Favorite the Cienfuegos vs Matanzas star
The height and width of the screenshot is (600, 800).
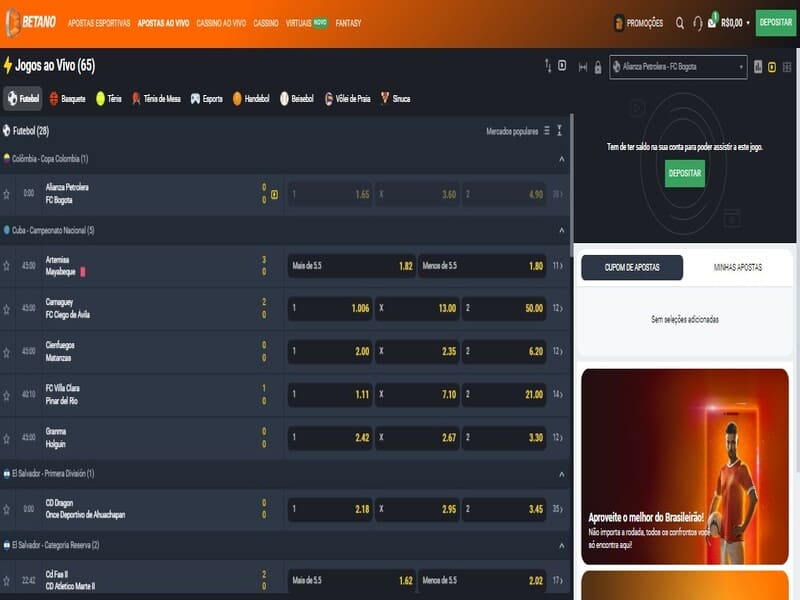pos(7,352)
